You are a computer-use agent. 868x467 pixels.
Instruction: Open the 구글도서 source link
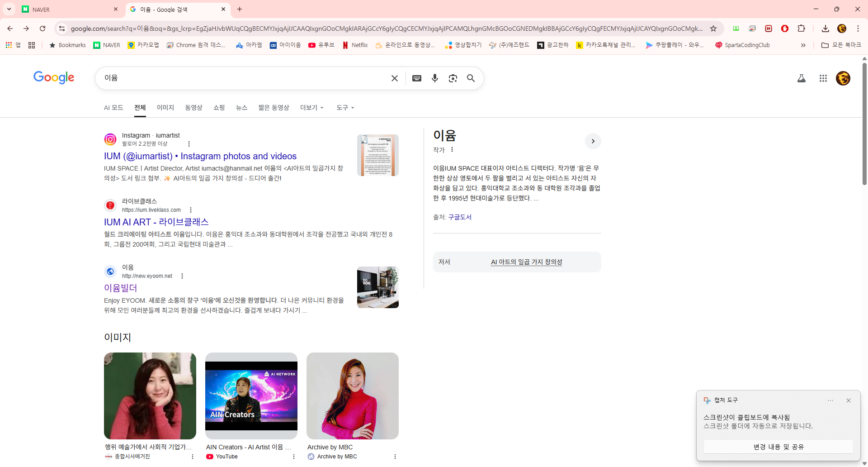tap(460, 217)
